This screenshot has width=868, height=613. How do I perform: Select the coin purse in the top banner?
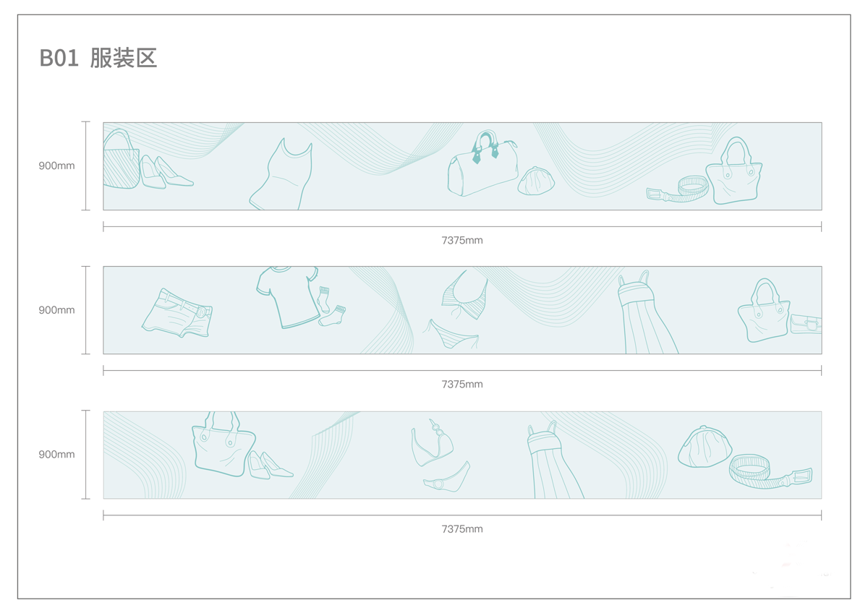(536, 181)
